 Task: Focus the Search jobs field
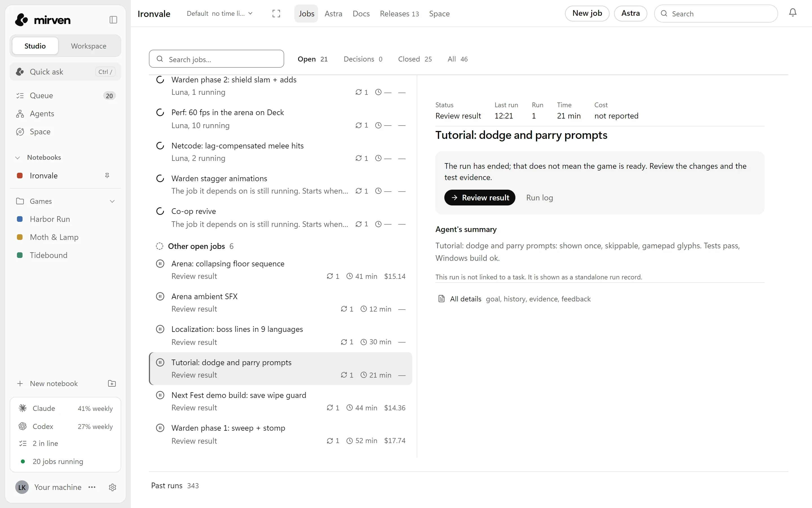coord(217,59)
